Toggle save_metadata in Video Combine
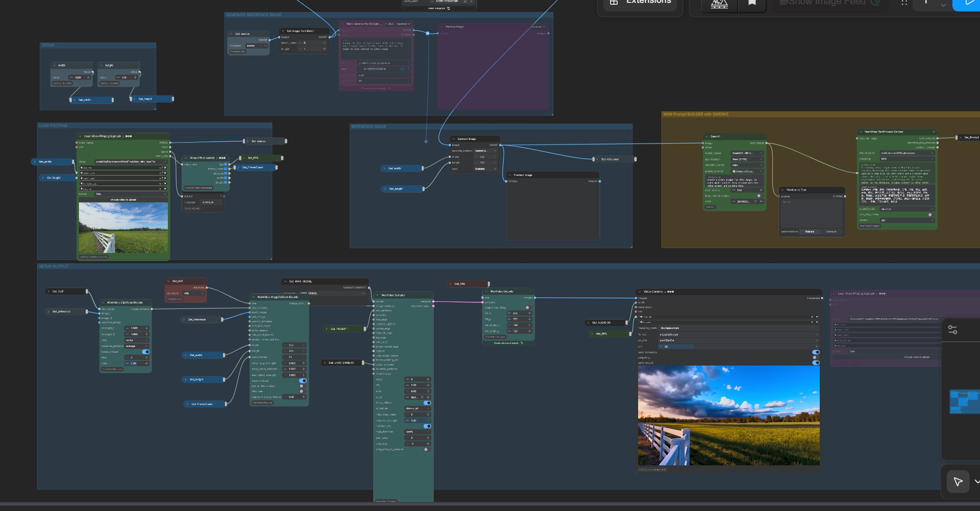The image size is (980, 511). (816, 352)
